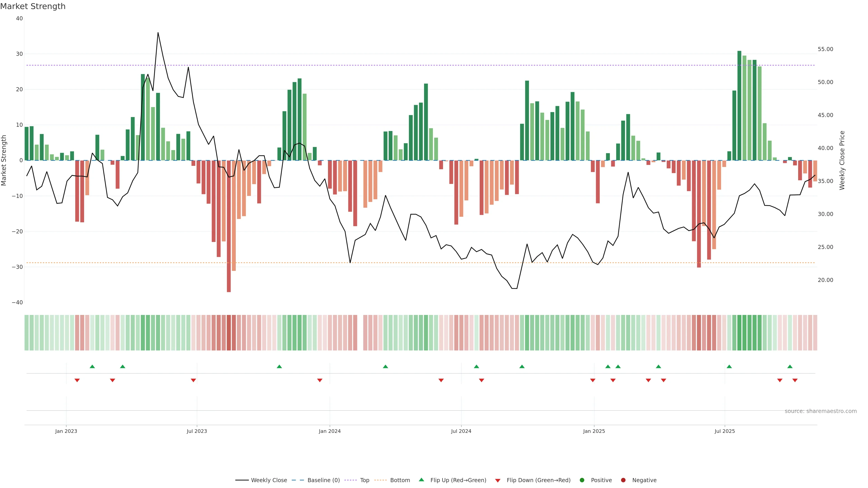Click the first green flip-up marker after Jan 2023
868x488 pixels.
click(92, 366)
